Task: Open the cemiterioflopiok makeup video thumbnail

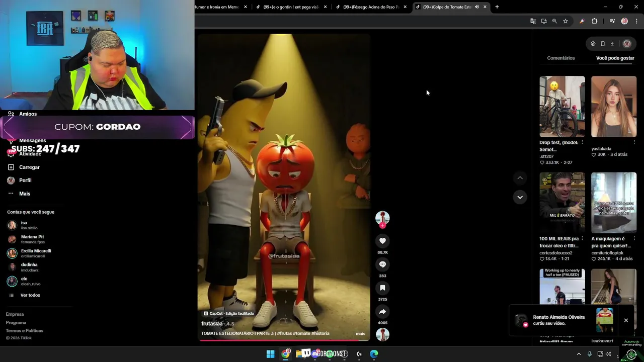Action: (x=614, y=203)
